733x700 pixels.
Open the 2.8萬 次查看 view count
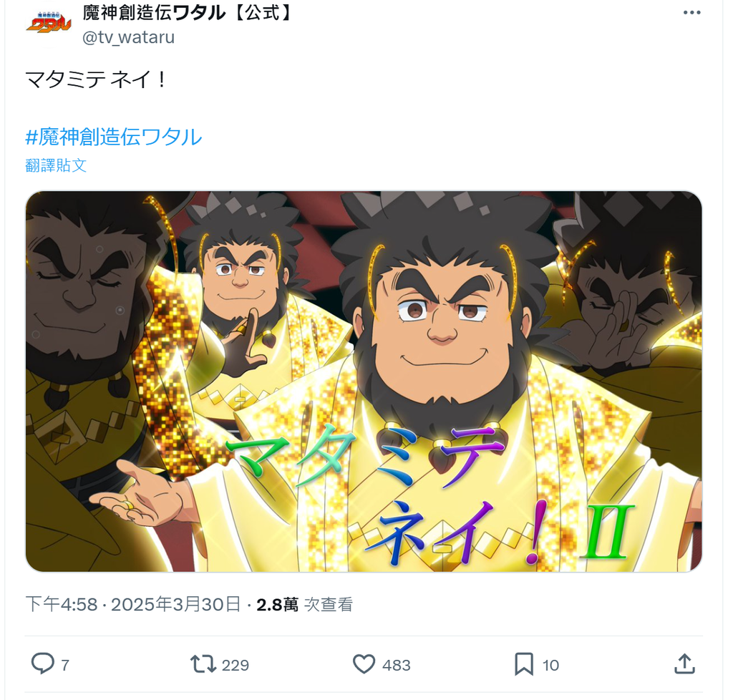tap(305, 604)
